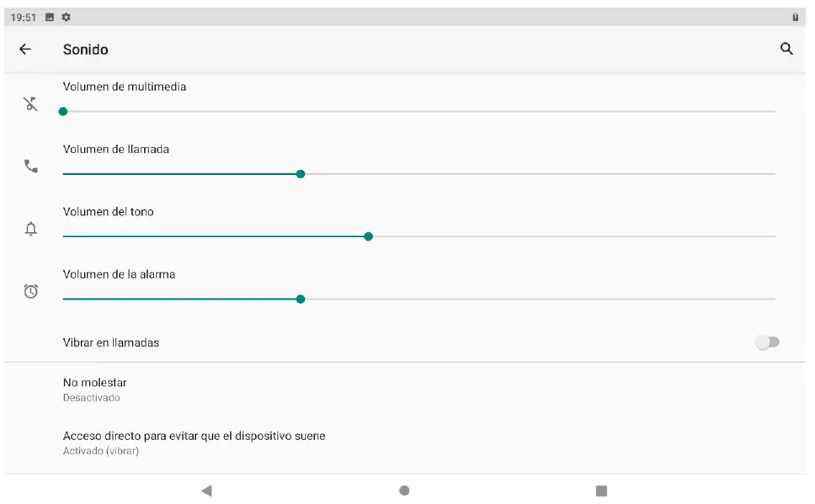The height and width of the screenshot is (504, 815).
Task: Click the Volumen de multimedia slider handle
Action: point(63,111)
